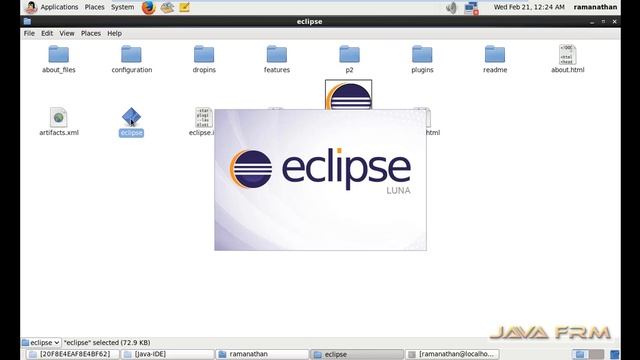This screenshot has height=360, width=640.
Task: Open the File menu
Action: pyautogui.click(x=29, y=33)
